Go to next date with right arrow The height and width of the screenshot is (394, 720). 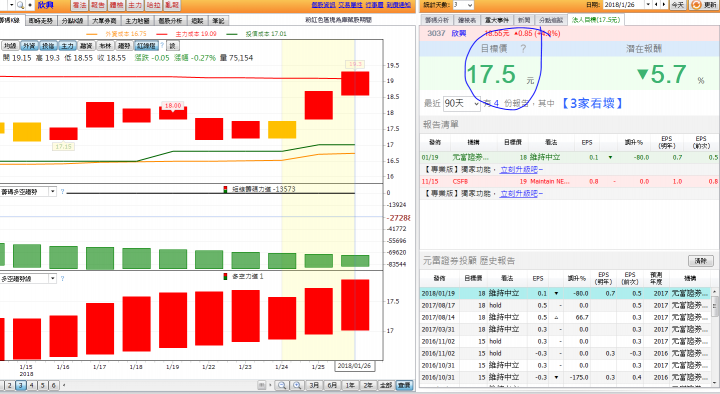pos(664,5)
